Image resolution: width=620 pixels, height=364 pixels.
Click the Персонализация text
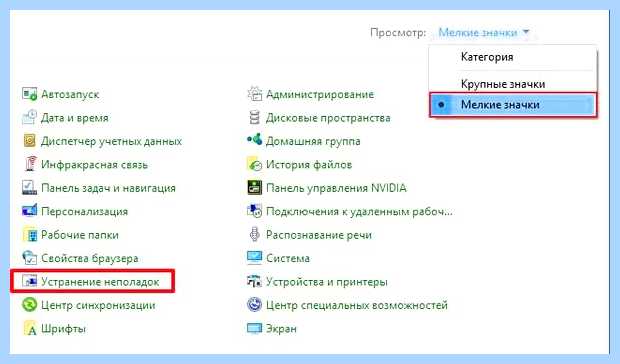pos(85,211)
